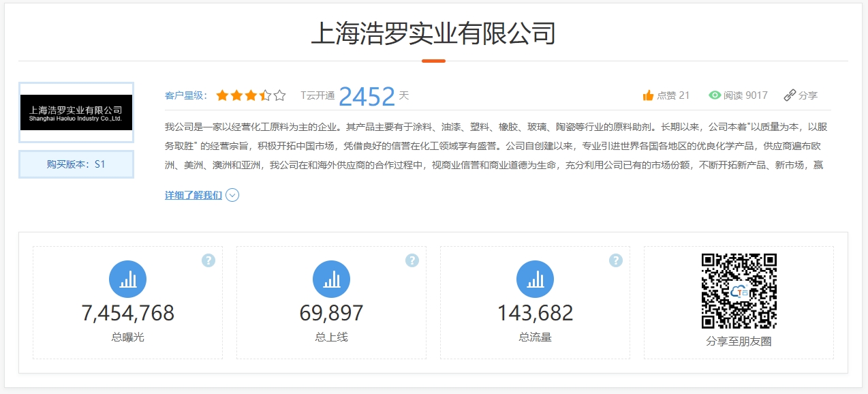Click the 分享至朋友圈 label
Viewport: 868px width, 394px height.
coord(739,341)
